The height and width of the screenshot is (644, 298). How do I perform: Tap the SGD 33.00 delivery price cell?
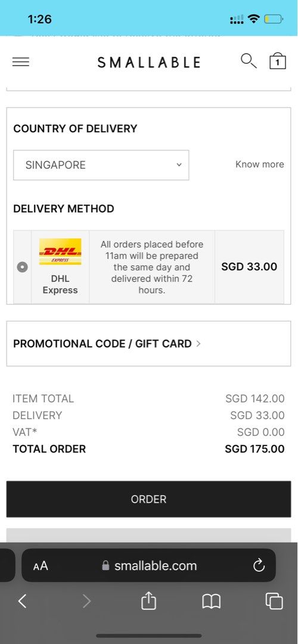pyautogui.click(x=249, y=267)
